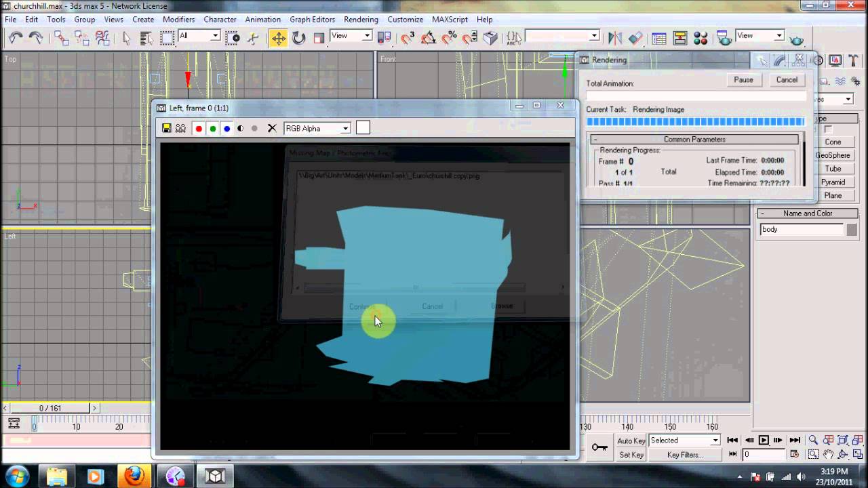Clear the rendered image with X icon
Image resolution: width=868 pixels, height=488 pixels.
(272, 128)
